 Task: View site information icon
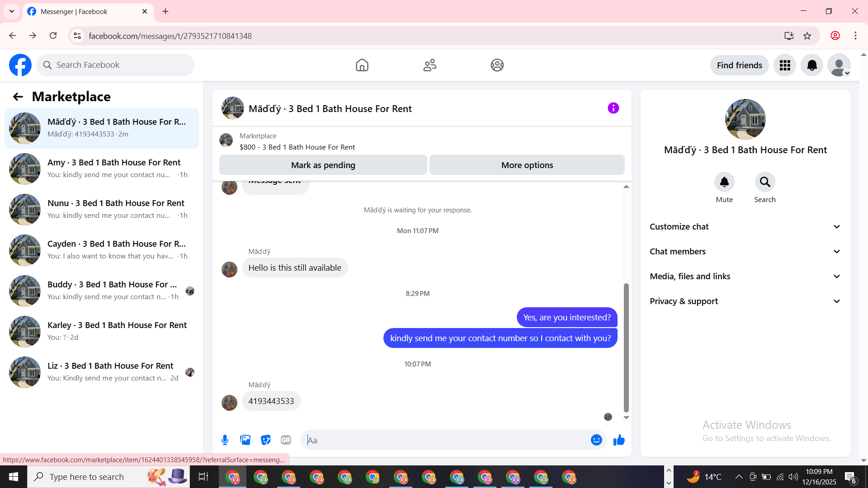[x=77, y=36]
